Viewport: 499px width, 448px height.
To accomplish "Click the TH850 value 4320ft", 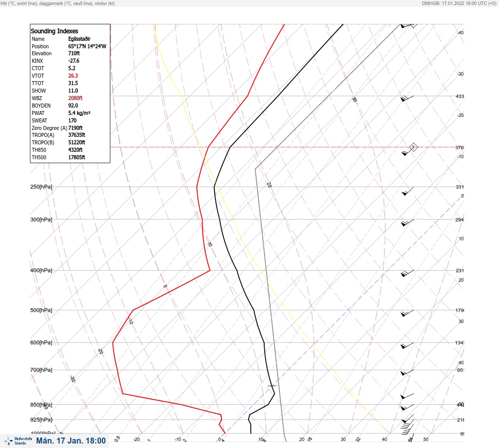I will coord(76,150).
